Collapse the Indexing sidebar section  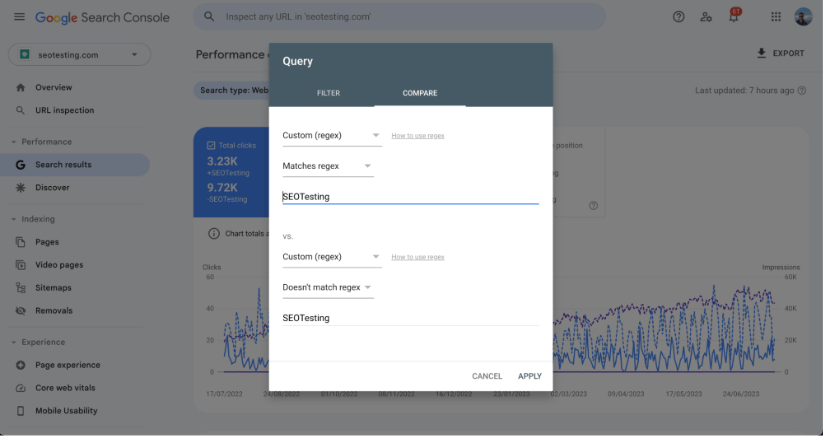click(14, 219)
